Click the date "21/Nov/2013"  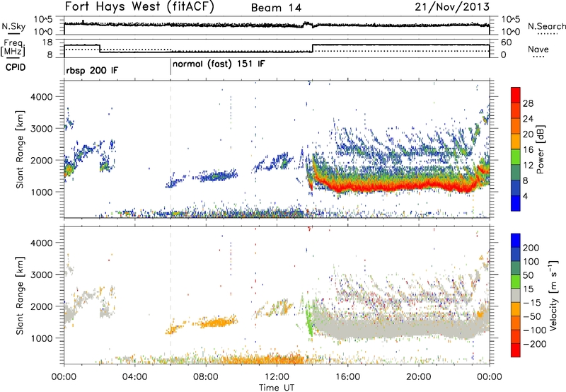coord(452,7)
